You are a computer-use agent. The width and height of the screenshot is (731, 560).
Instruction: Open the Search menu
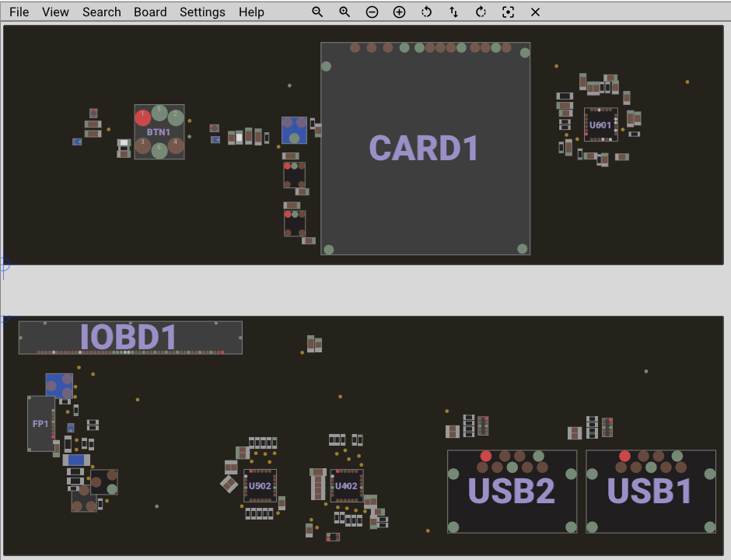pyautogui.click(x=101, y=12)
